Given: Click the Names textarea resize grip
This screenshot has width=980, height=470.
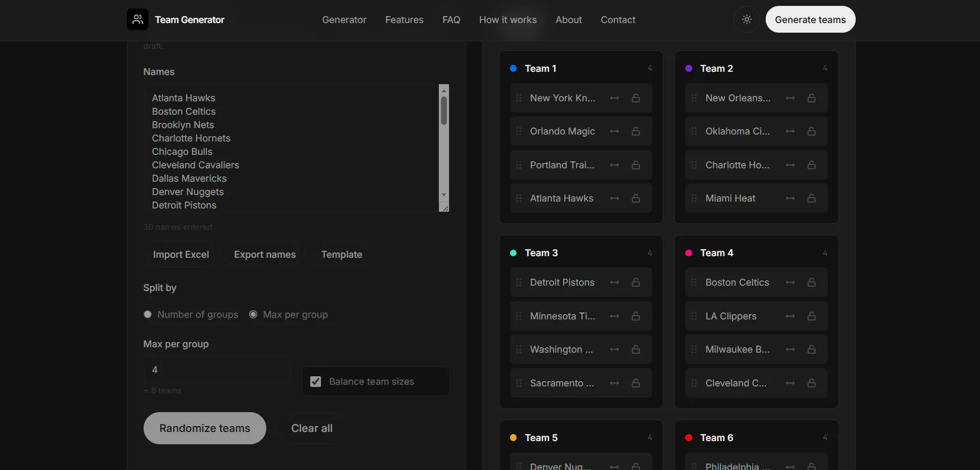Looking at the screenshot, I should (x=444, y=207).
